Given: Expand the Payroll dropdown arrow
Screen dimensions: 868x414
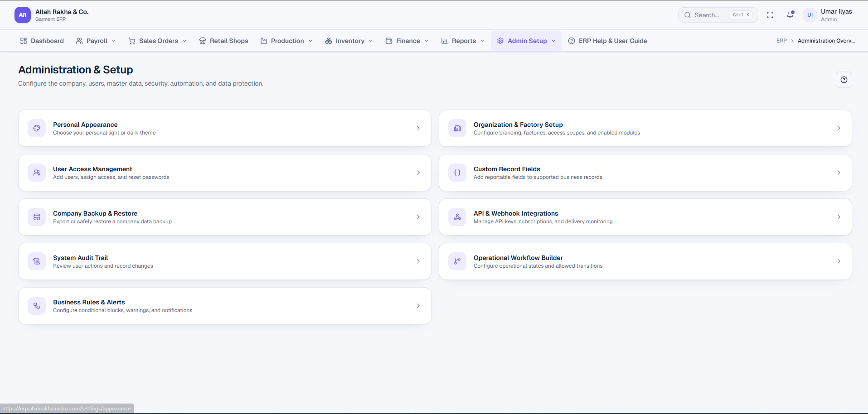Looking at the screenshot, I should [114, 41].
